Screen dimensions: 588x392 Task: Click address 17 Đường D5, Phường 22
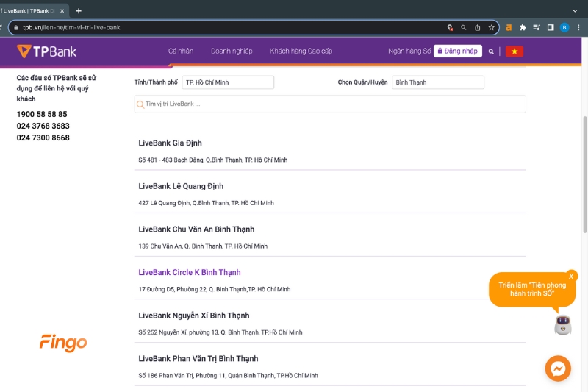click(214, 289)
